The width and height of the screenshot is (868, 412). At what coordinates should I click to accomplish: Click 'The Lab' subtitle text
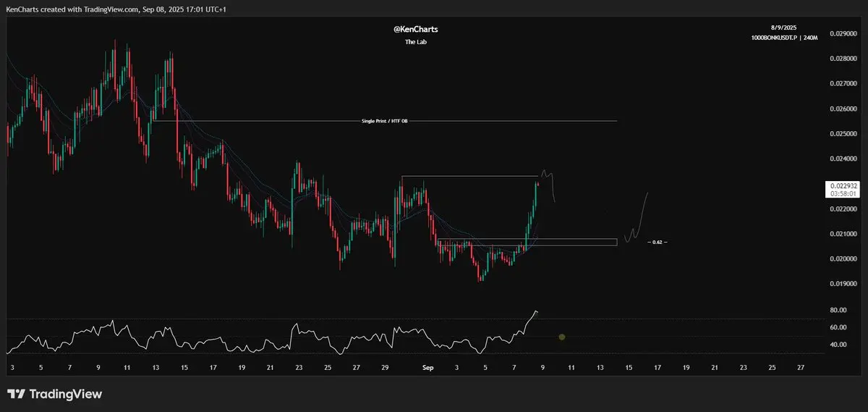[414, 42]
